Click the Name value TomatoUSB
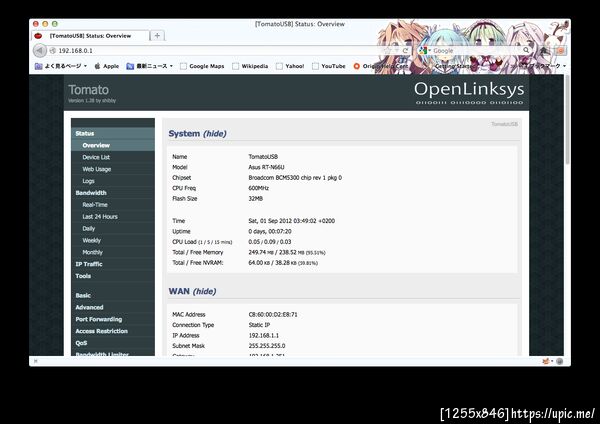This screenshot has height=424, width=600. (263, 157)
